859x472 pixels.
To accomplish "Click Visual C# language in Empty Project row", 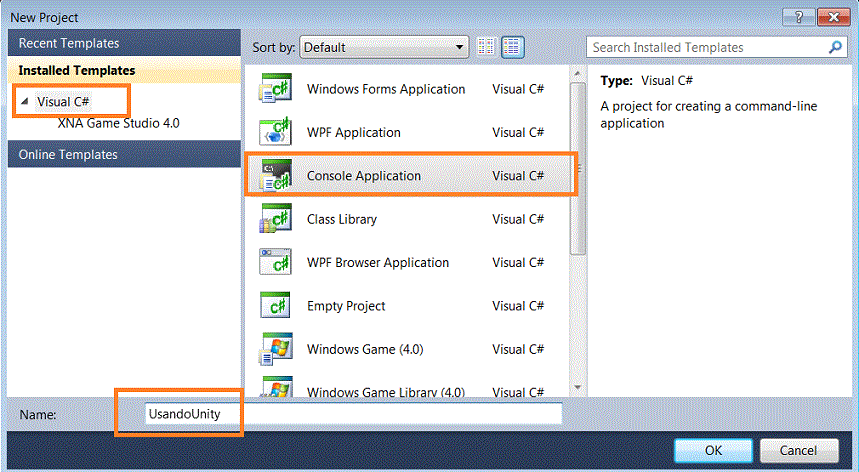I will (518, 306).
